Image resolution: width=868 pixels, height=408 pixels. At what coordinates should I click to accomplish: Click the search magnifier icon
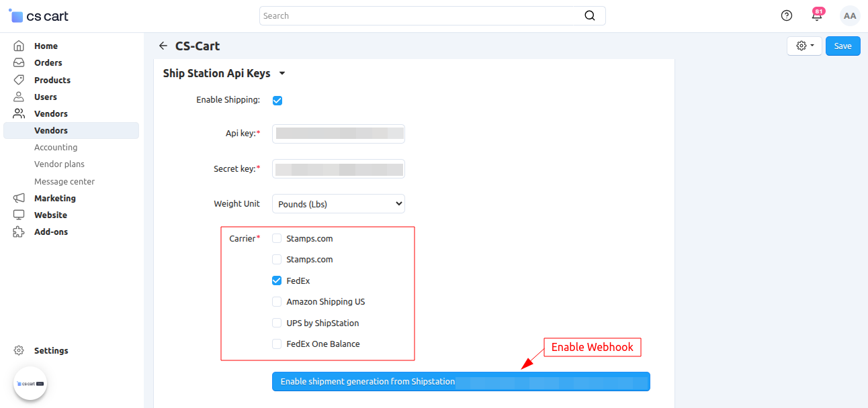(589, 16)
